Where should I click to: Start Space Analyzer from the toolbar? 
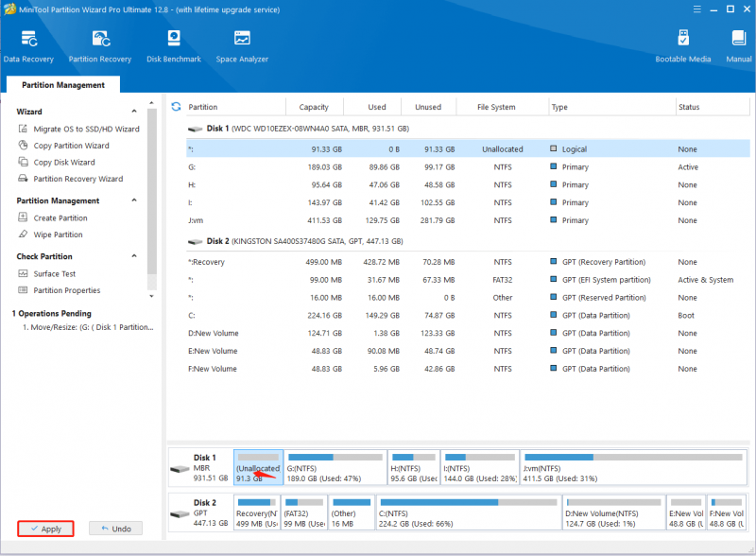242,46
